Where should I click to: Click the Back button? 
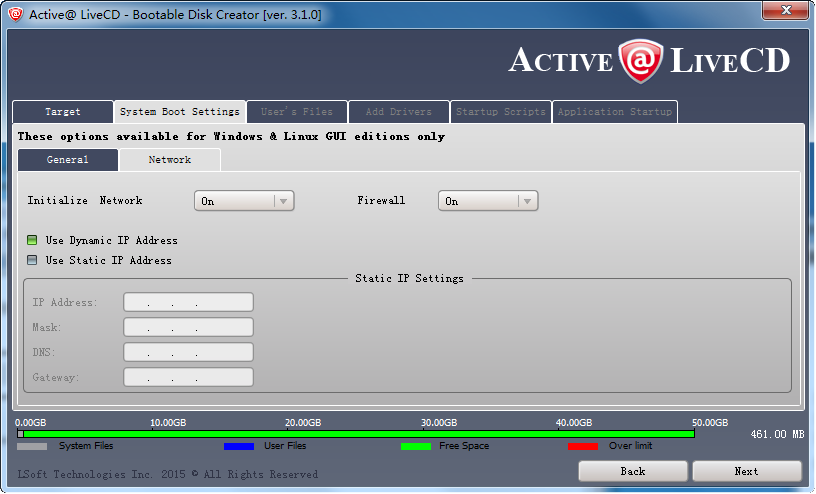coord(633,472)
